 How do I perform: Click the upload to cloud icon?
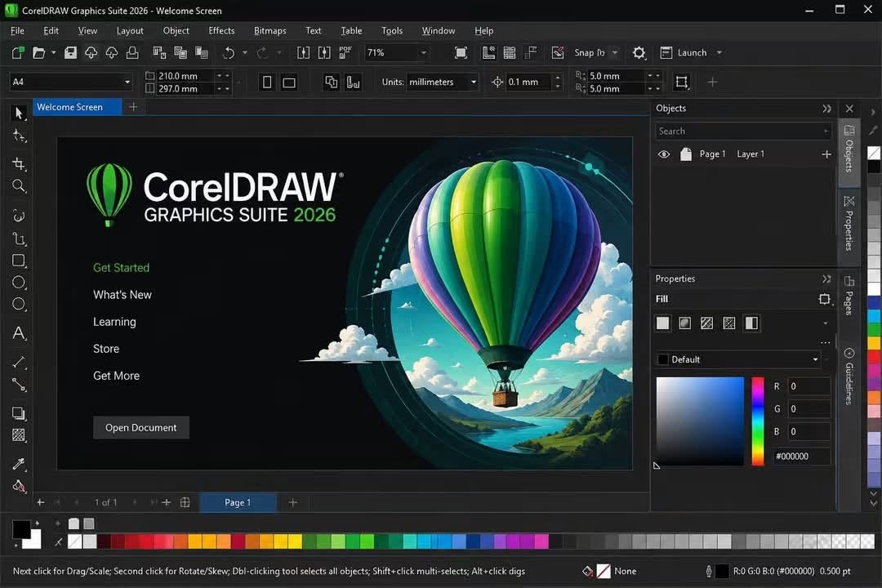[91, 53]
